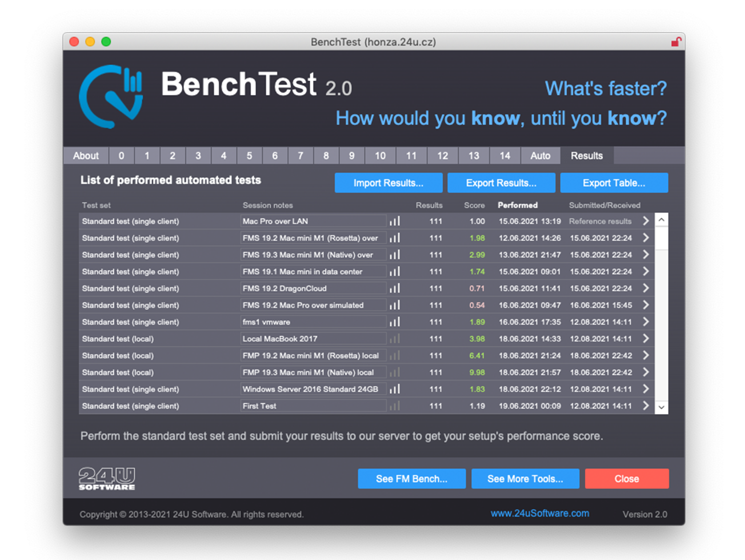Click bar chart icon for FMS 19.2 Rosetta row
Image resolution: width=745 pixels, height=560 pixels.
point(394,238)
